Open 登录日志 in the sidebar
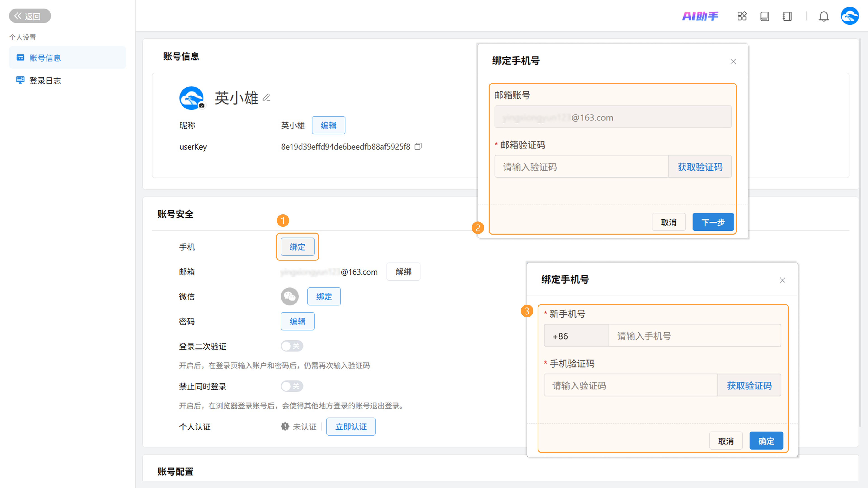868x488 pixels. (x=45, y=80)
